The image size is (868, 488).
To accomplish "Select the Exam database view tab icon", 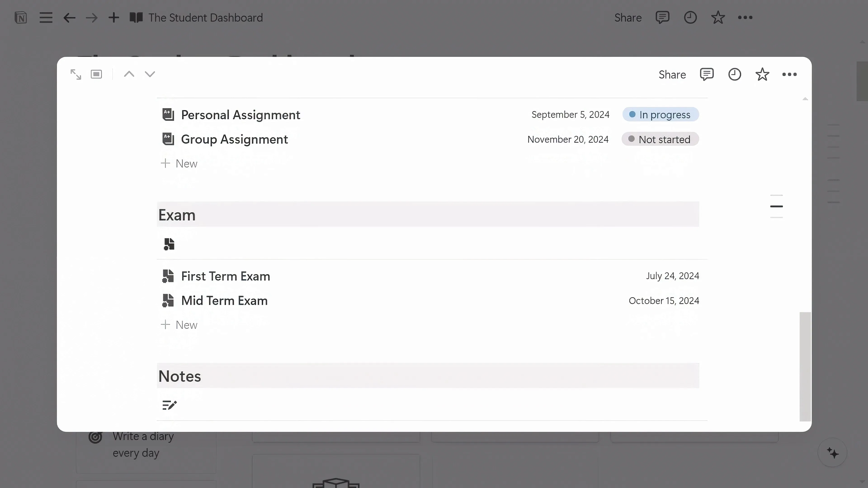I will coord(169,244).
